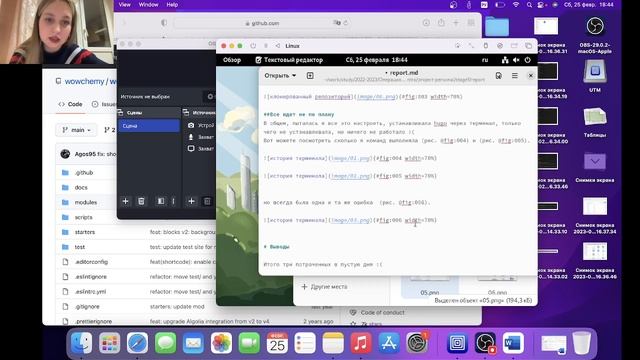640x360 pixels.
Task: Open the Обзор activities overview
Action: pos(232,60)
